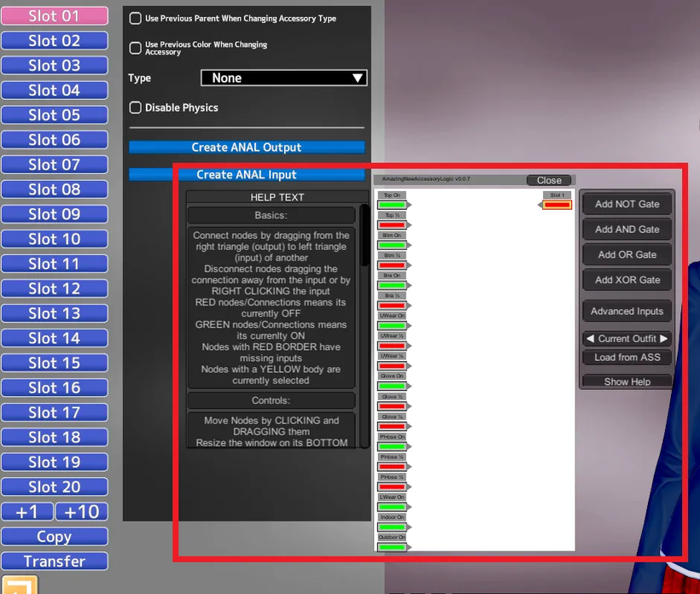Select the Slot 05 tab
The height and width of the screenshot is (594, 700).
pos(55,114)
